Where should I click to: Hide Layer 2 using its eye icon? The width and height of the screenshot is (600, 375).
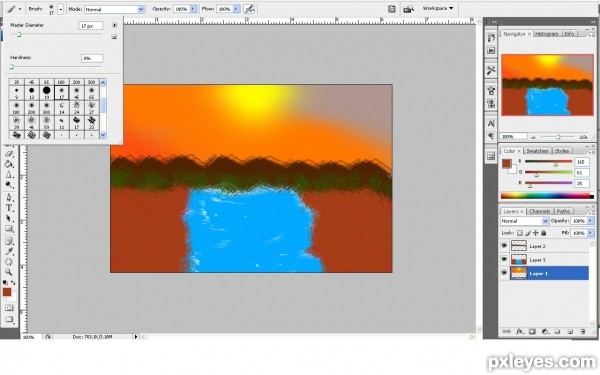pyautogui.click(x=504, y=246)
